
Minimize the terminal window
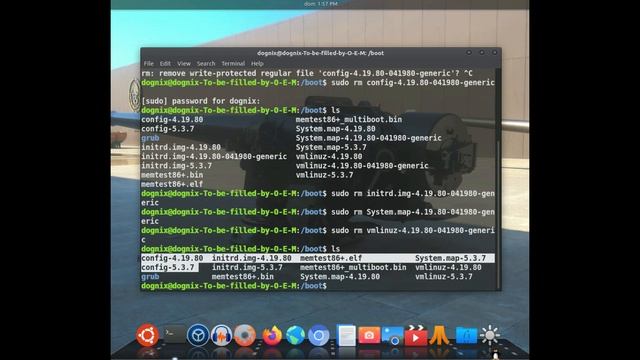click(469, 53)
